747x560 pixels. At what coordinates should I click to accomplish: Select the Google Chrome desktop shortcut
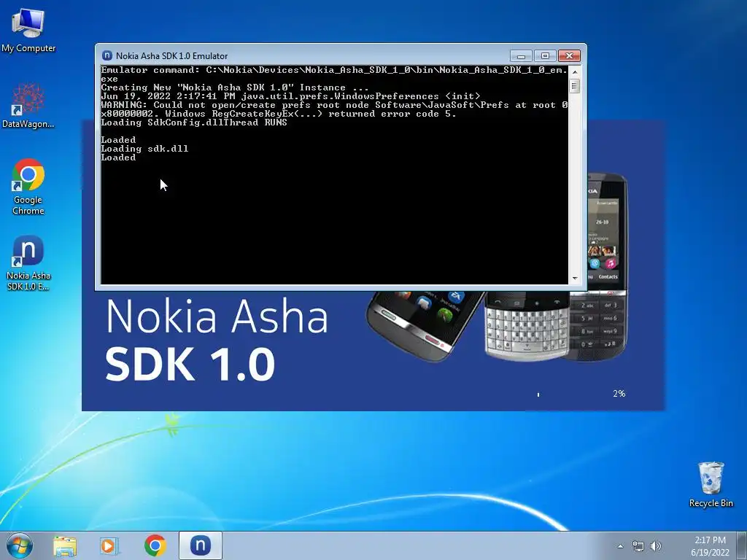[x=28, y=186]
